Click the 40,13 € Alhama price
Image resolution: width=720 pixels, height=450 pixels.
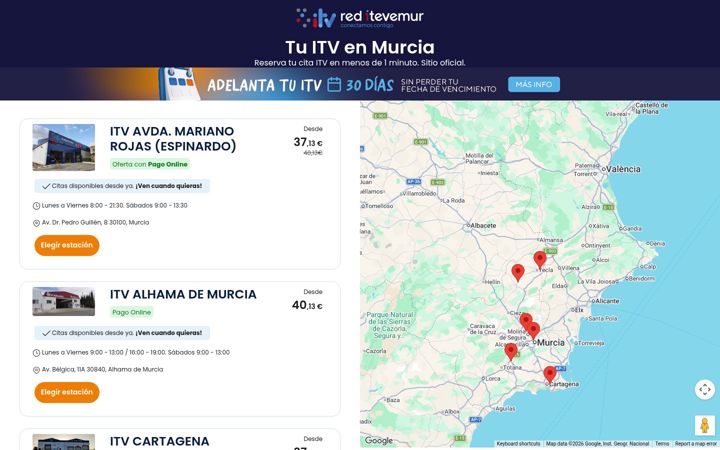point(307,305)
